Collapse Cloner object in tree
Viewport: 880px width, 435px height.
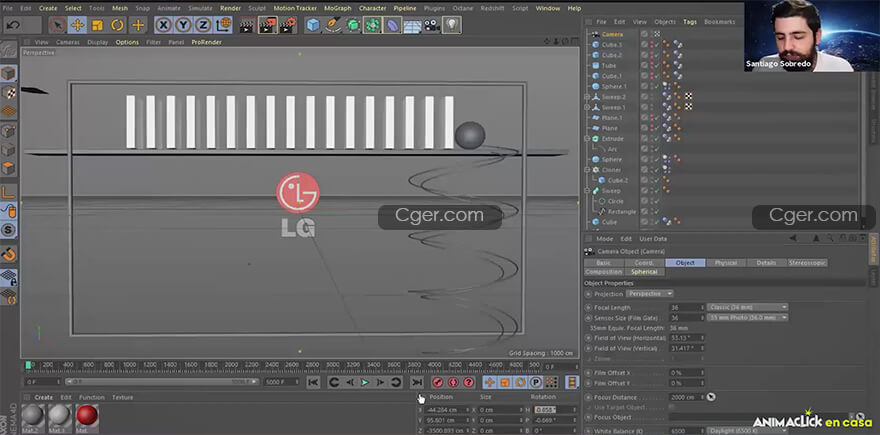pos(588,170)
